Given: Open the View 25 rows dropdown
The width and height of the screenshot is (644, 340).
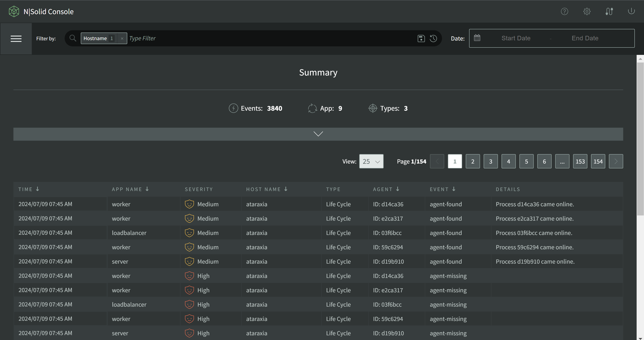Looking at the screenshot, I should click(x=371, y=161).
